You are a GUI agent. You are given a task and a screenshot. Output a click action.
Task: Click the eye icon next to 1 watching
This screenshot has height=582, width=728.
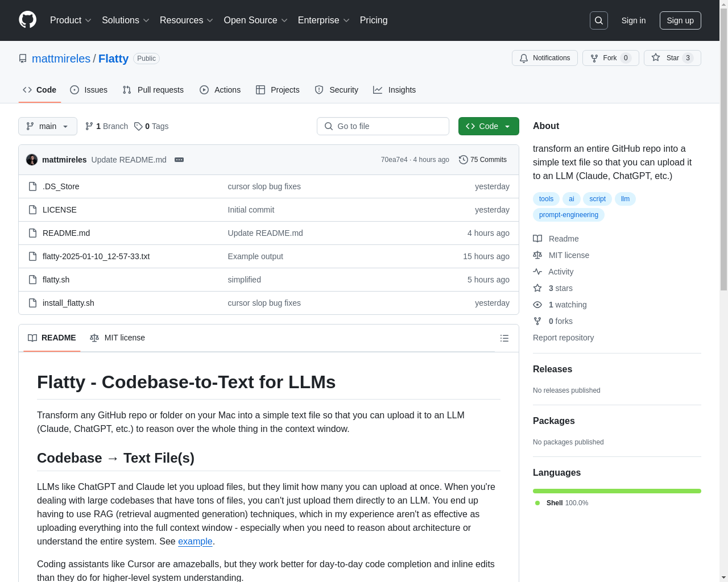point(537,305)
